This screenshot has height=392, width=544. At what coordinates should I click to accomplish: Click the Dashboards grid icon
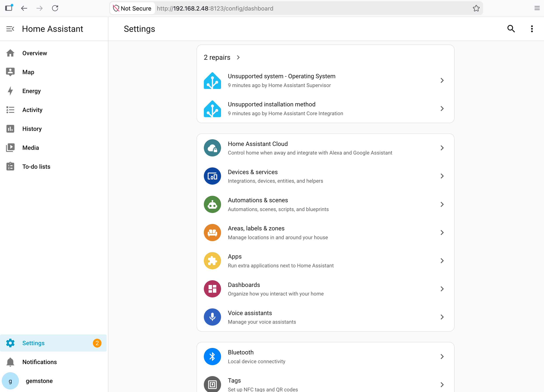click(x=212, y=289)
